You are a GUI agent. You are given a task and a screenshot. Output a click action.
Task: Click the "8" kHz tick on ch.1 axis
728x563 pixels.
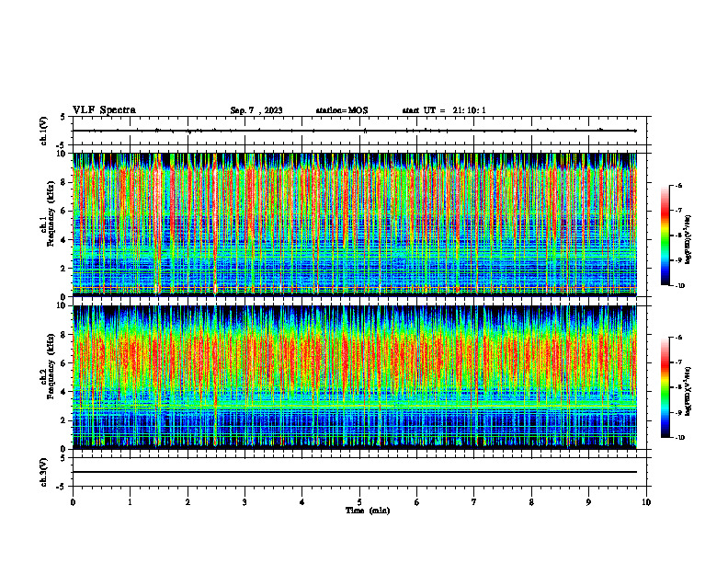[64, 182]
